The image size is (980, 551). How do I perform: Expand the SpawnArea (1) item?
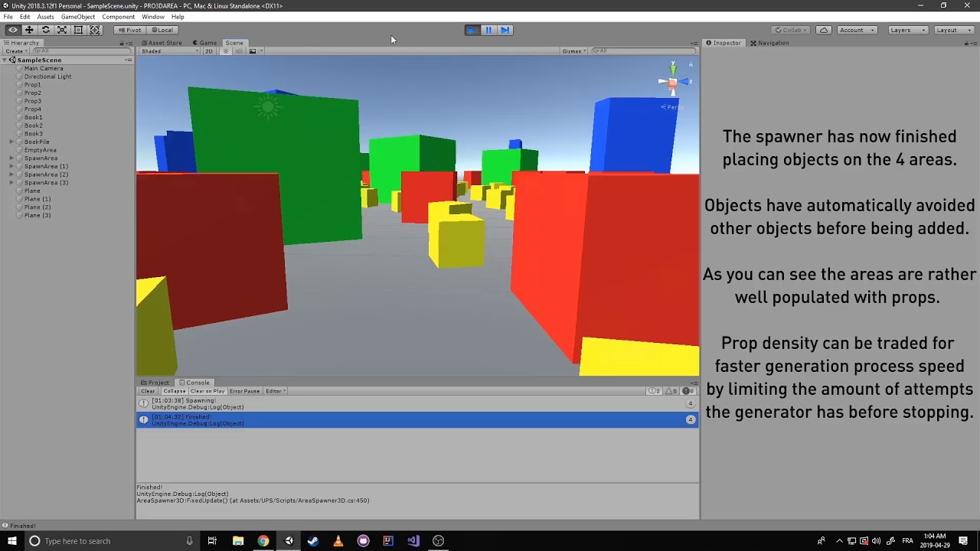tap(11, 166)
